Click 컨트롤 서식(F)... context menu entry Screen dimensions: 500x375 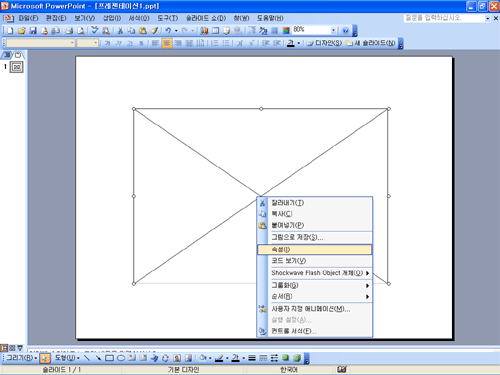coord(315,331)
